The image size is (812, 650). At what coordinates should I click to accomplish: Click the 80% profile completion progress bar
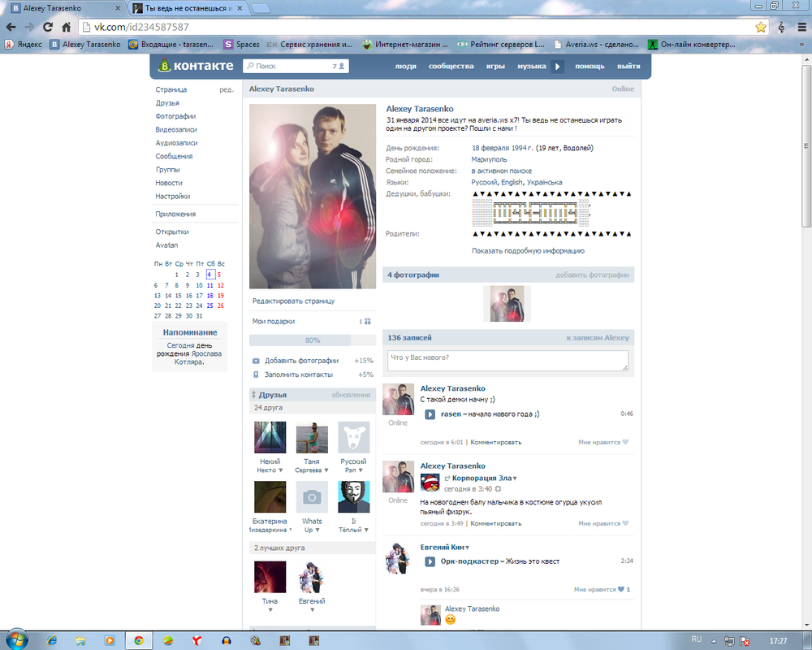[312, 340]
